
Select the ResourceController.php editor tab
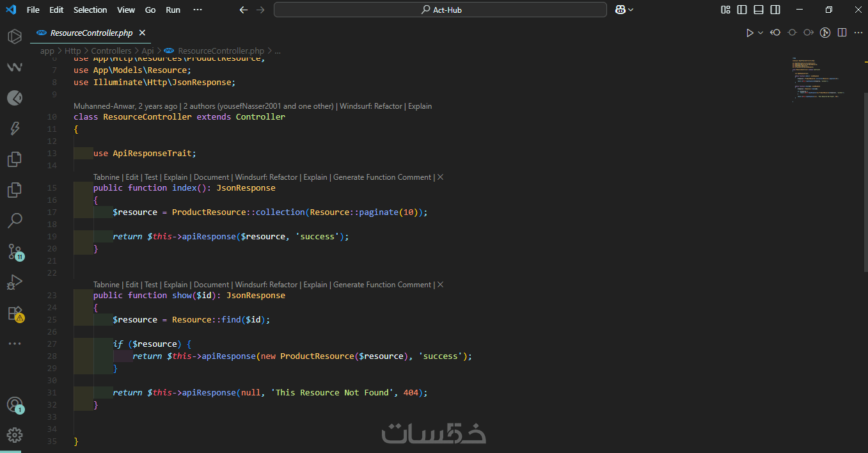(91, 33)
